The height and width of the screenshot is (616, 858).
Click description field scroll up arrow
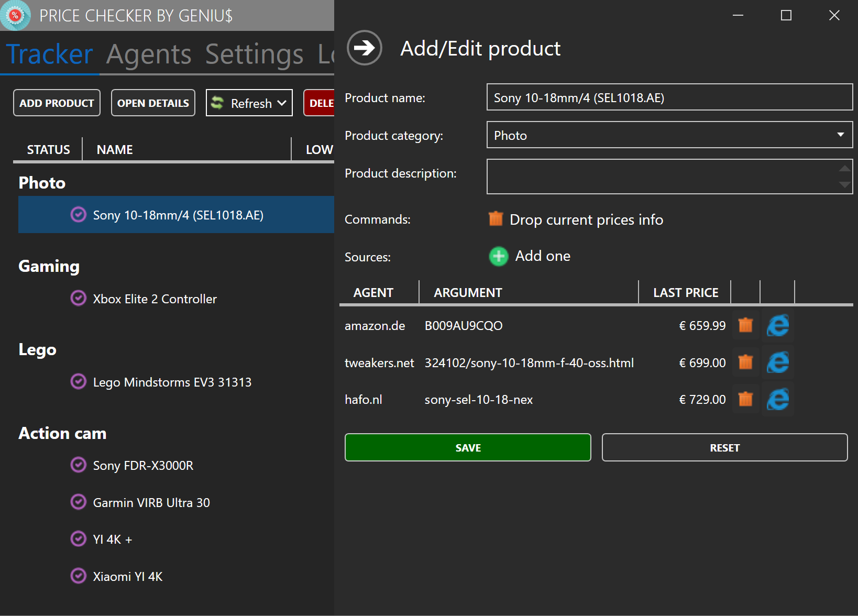844,168
